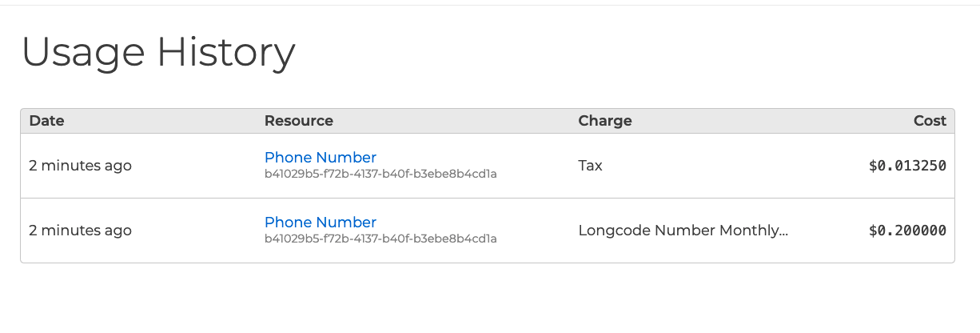Open Phone Number link in Tax row
980x333 pixels.
tap(320, 158)
